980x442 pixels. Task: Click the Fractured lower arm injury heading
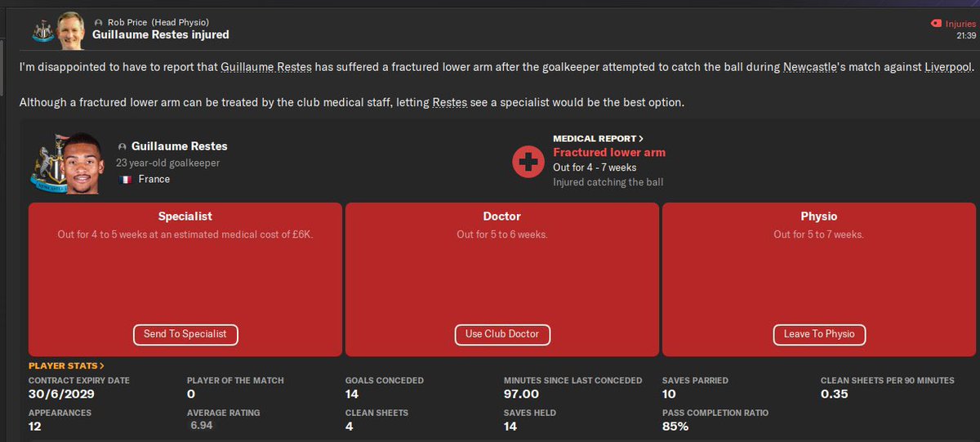pyautogui.click(x=609, y=152)
